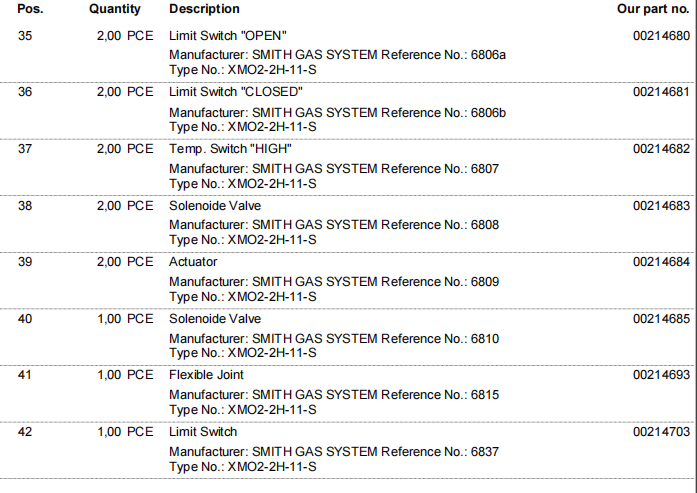Click the "Description" column header
697x493 pixels.
[x=204, y=9]
